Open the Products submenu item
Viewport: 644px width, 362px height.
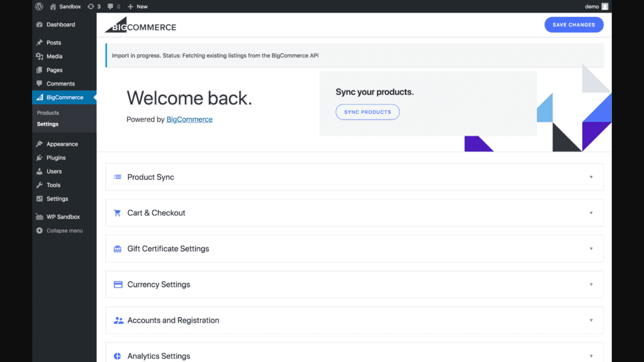(x=48, y=113)
